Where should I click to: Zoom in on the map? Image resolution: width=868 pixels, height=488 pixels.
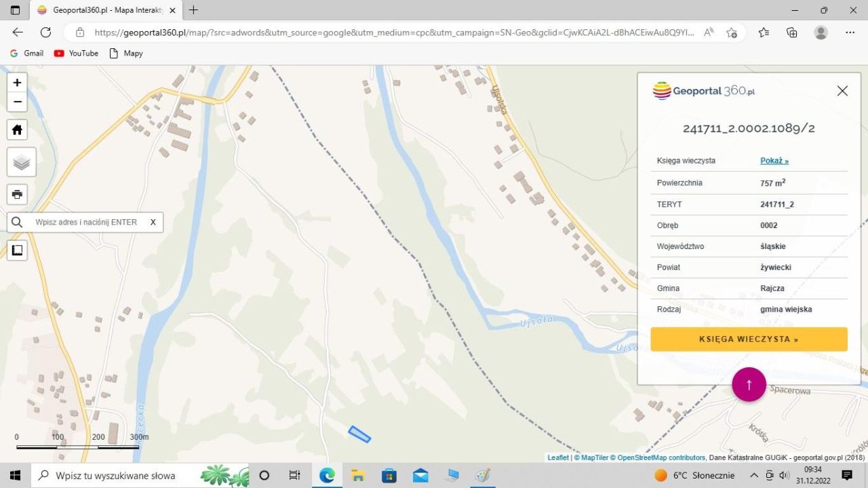click(x=17, y=83)
